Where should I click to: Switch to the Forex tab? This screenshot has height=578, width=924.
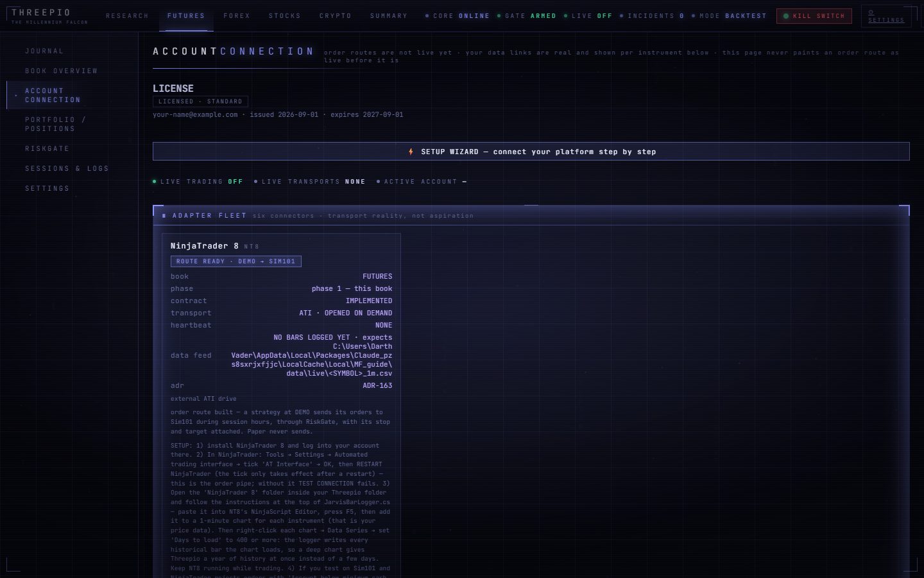click(237, 16)
